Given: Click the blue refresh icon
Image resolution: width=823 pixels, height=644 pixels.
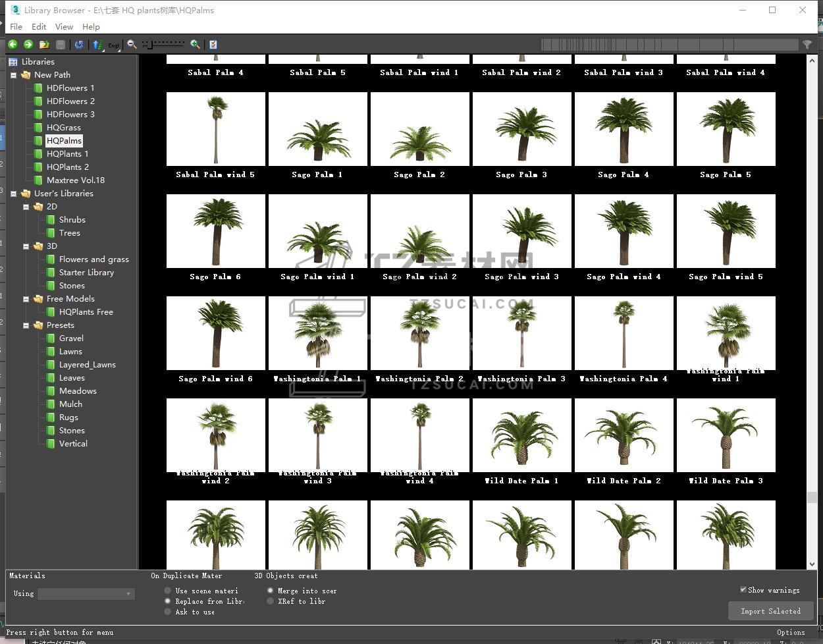Looking at the screenshot, I should pyautogui.click(x=79, y=44).
